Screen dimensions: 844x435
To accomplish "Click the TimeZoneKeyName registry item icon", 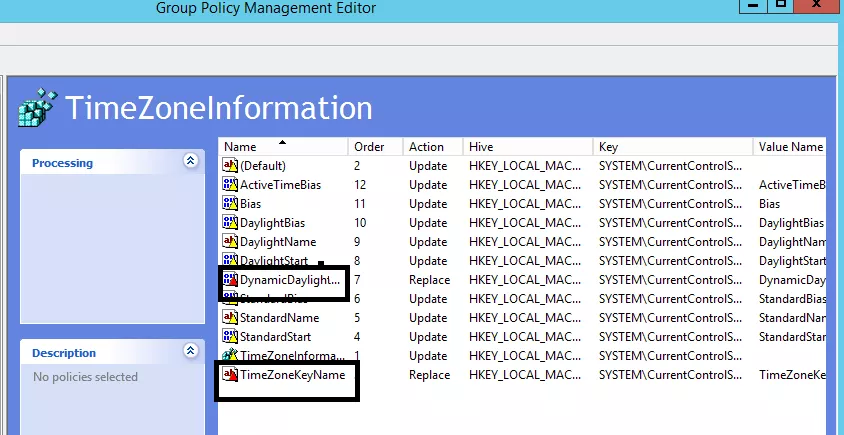I will pyautogui.click(x=230, y=375).
